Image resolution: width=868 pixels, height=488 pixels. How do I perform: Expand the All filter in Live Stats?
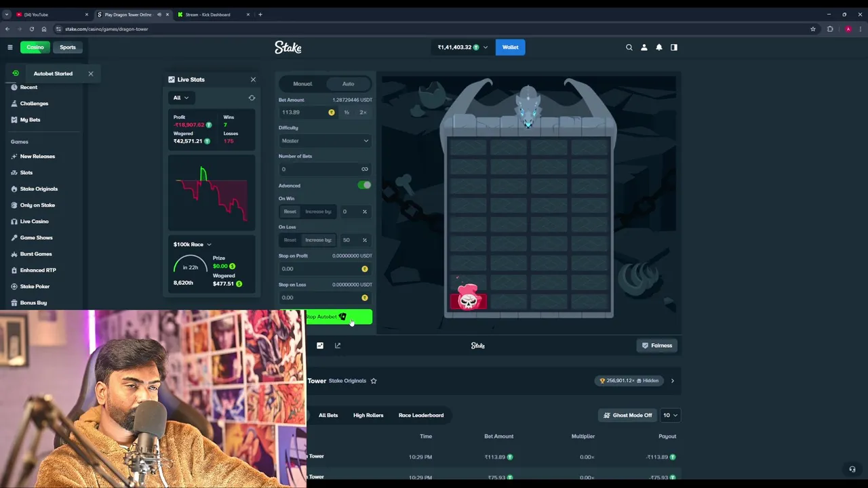[180, 98]
